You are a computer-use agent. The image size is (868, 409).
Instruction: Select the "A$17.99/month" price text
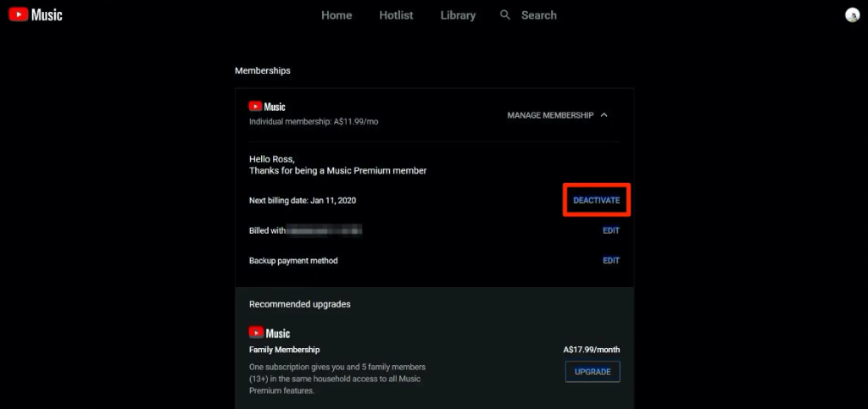coord(591,350)
